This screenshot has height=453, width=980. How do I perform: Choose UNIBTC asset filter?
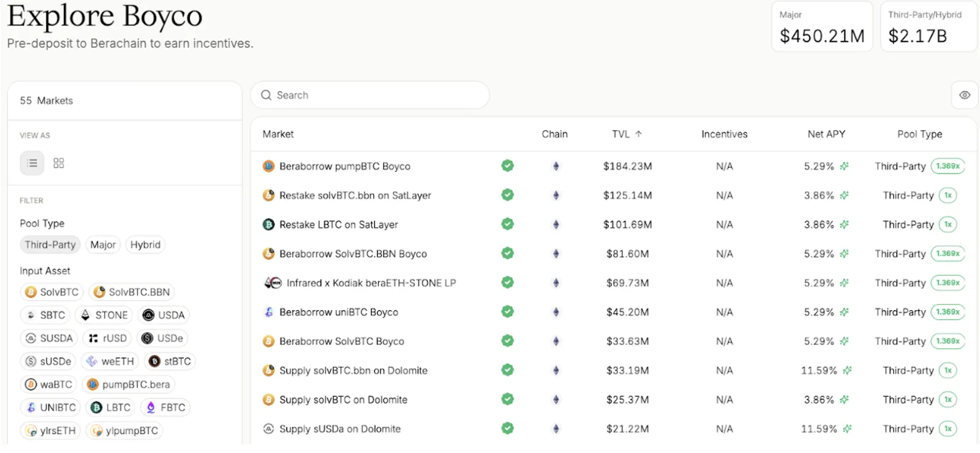point(51,408)
